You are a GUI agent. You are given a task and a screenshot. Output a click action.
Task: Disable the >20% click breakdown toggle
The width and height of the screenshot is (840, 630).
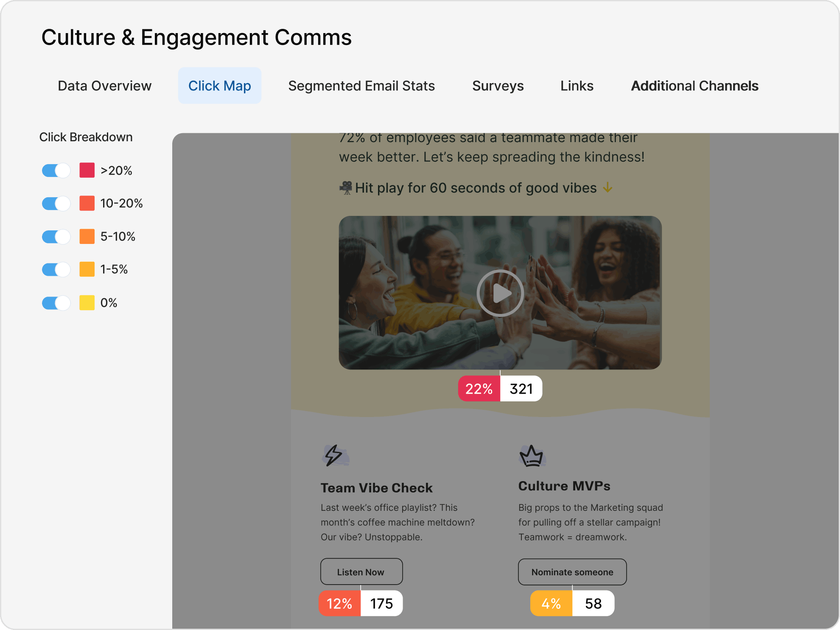(x=56, y=170)
